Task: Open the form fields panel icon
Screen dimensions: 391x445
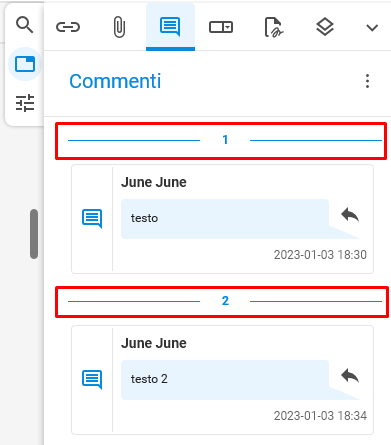Action: pyautogui.click(x=221, y=27)
